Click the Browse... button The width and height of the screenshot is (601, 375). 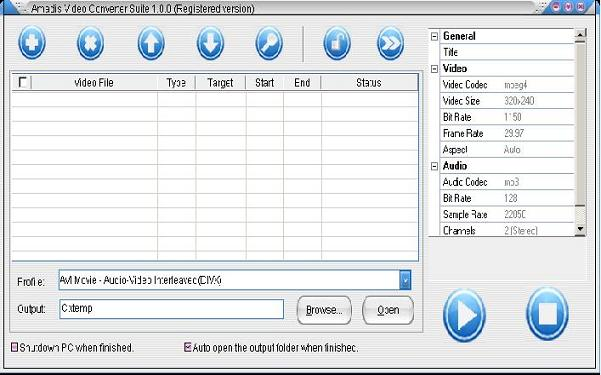pyautogui.click(x=324, y=310)
